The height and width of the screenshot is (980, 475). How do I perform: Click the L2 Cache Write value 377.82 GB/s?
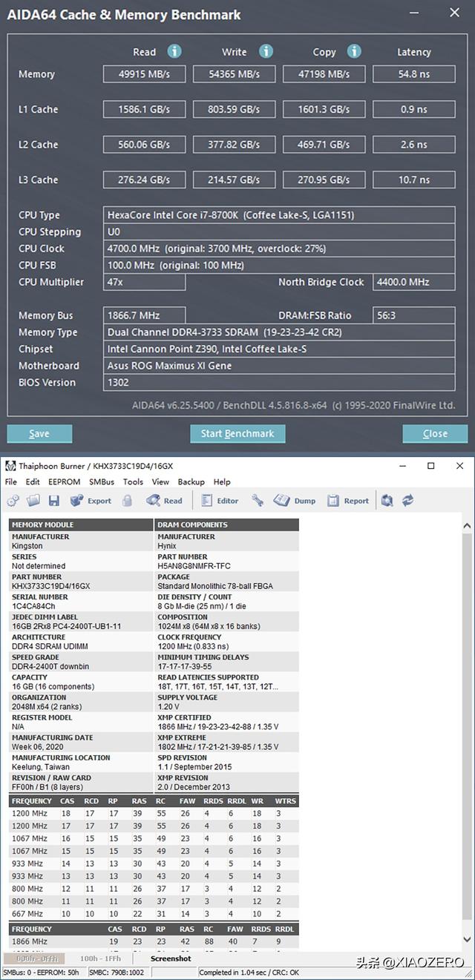(234, 145)
